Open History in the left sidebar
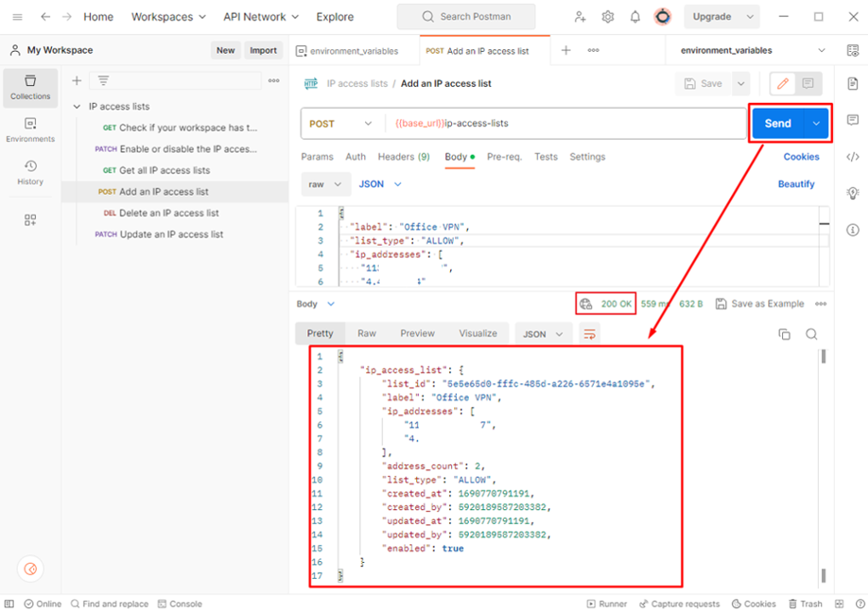Image resolution: width=868 pixels, height=613 pixels. (x=30, y=171)
